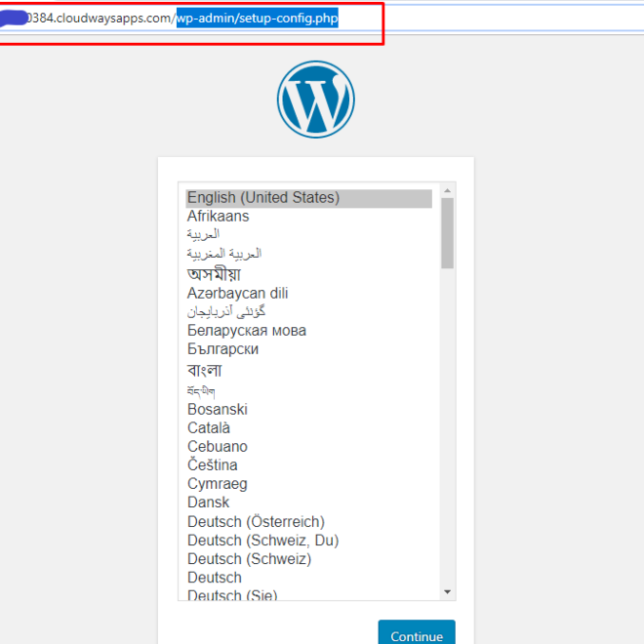
Task: Select Azərbaycan dili language
Action: click(x=309, y=294)
